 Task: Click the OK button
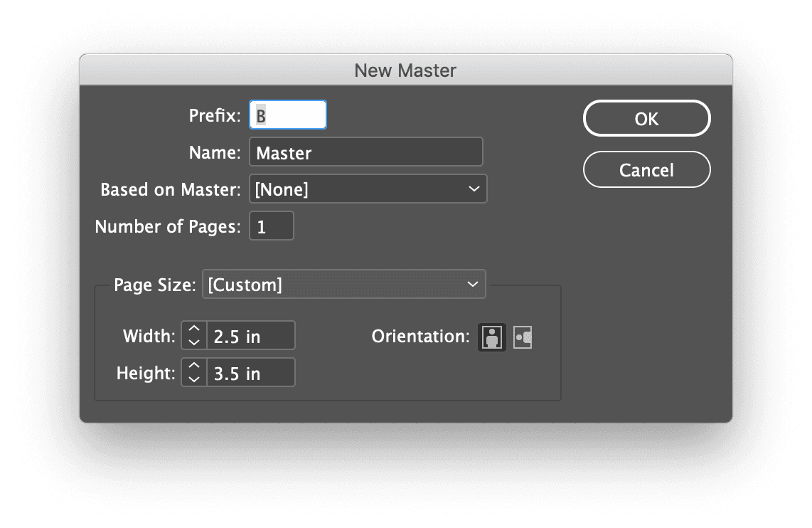coord(646,119)
